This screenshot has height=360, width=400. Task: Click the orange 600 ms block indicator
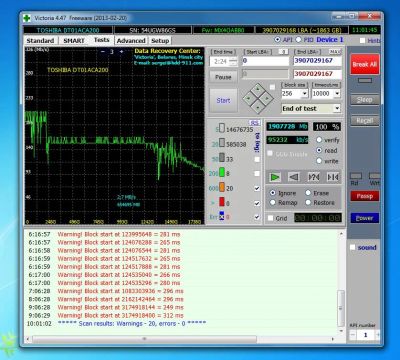click(222, 188)
